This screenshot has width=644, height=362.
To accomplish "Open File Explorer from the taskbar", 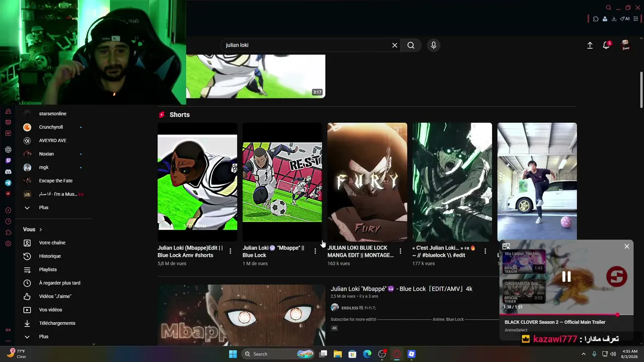I will (x=338, y=354).
